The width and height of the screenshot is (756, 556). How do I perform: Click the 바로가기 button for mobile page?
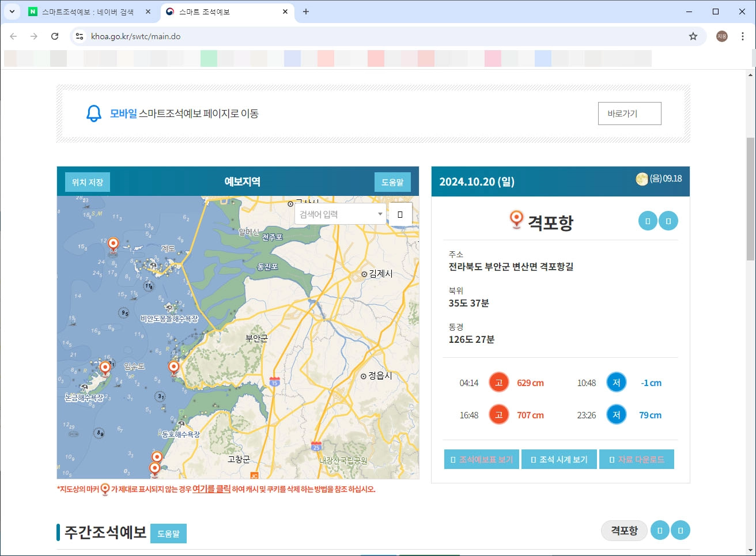629,114
